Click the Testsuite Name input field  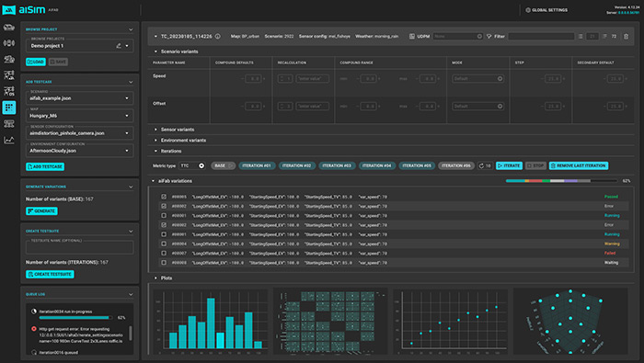click(80, 248)
